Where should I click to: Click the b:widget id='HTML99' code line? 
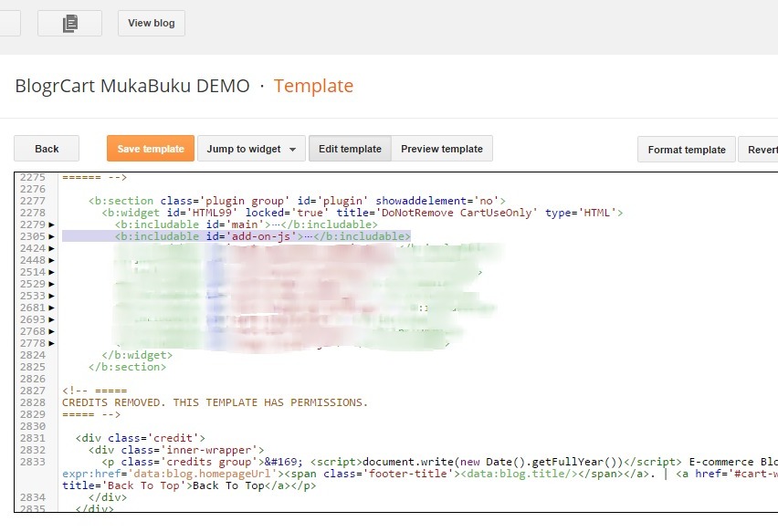coord(363,213)
